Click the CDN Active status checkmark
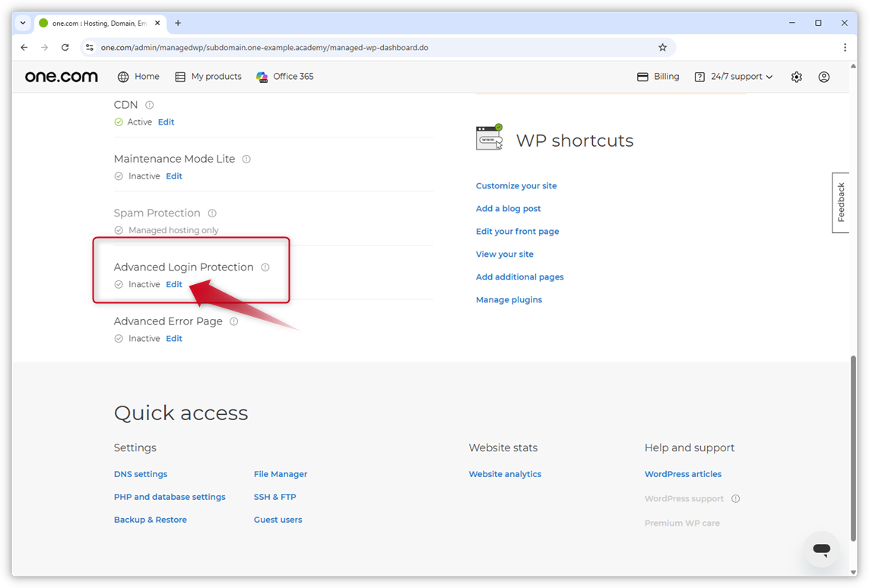Image resolution: width=869 pixels, height=588 pixels. click(119, 122)
